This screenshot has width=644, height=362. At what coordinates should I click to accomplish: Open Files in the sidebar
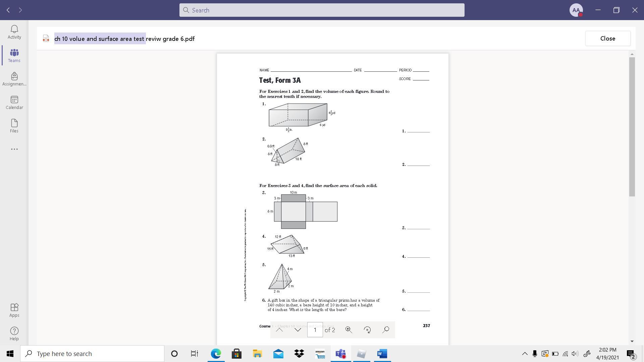(x=14, y=126)
